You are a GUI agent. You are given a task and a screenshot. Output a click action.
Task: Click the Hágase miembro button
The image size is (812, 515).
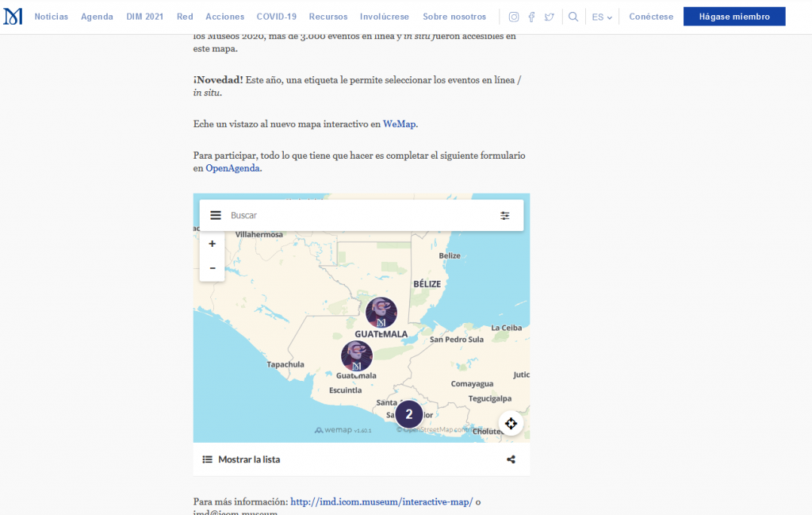734,17
